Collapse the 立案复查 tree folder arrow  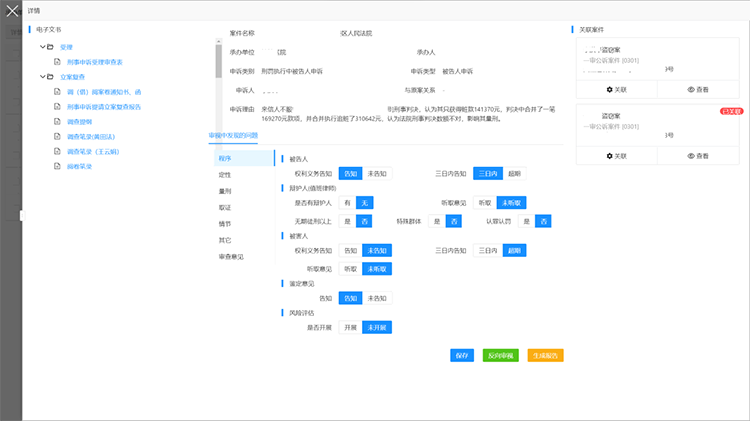click(x=41, y=76)
